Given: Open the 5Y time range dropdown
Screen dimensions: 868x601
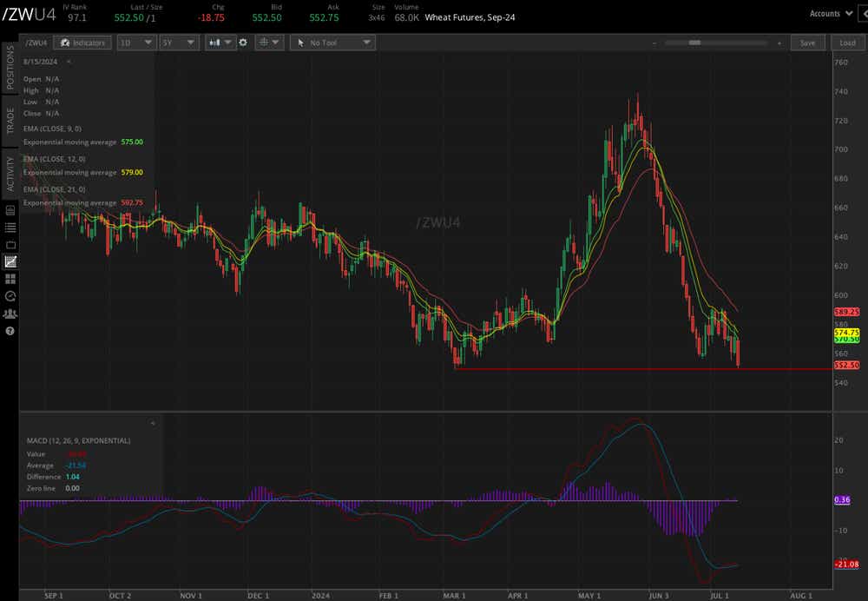Looking at the screenshot, I should click(179, 43).
